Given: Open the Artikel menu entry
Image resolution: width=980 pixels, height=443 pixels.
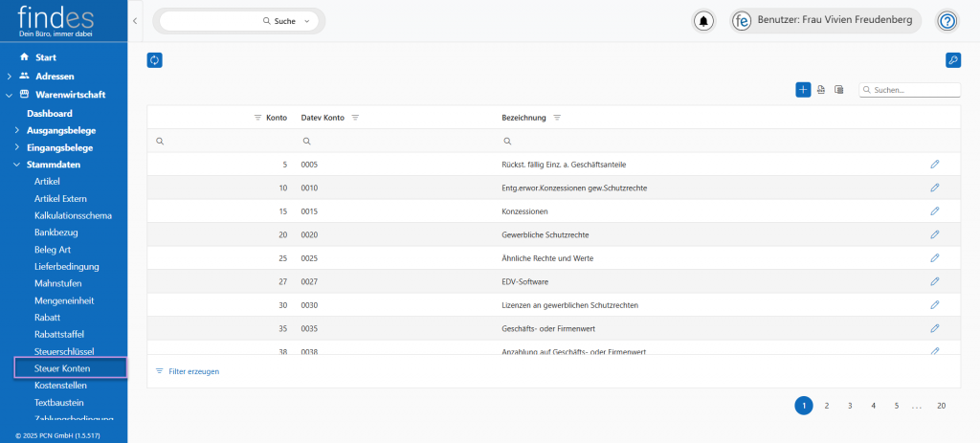Looking at the screenshot, I should [47, 181].
